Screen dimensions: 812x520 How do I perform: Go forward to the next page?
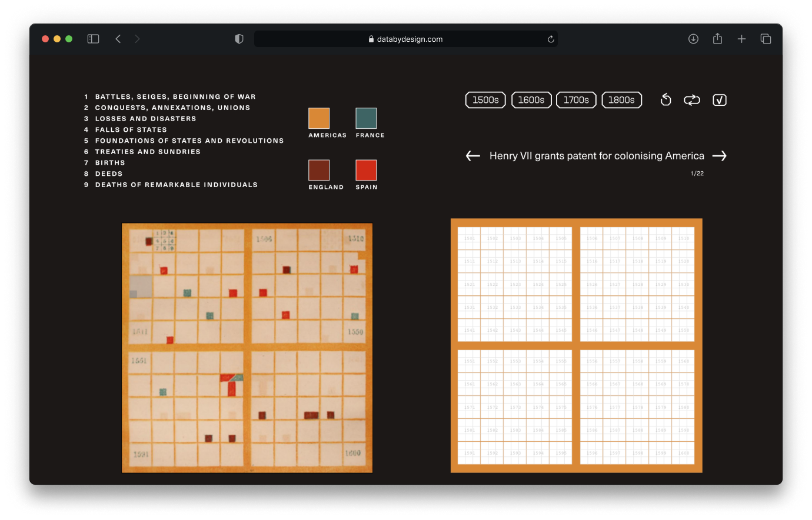tap(137, 39)
